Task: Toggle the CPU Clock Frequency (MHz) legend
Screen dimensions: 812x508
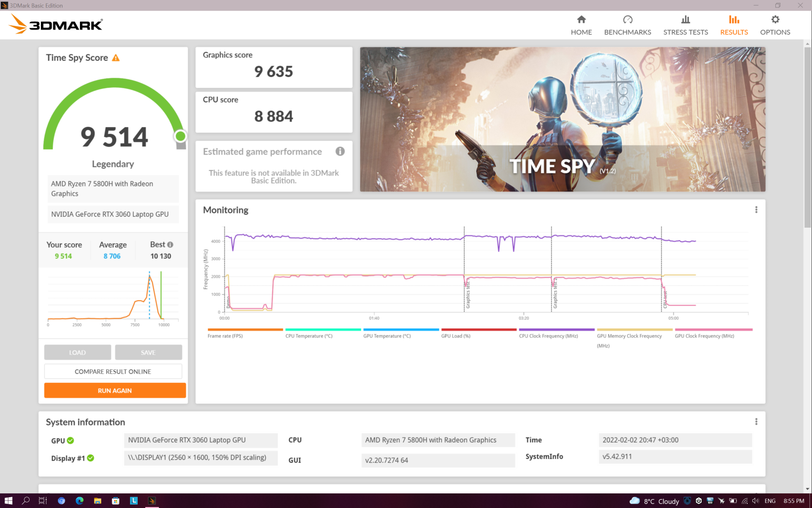Action: [x=556, y=333]
